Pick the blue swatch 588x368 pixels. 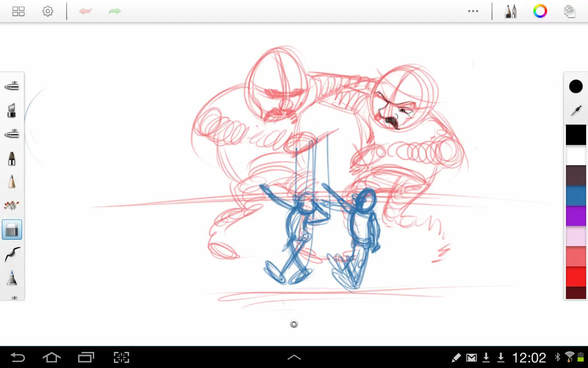pos(576,195)
